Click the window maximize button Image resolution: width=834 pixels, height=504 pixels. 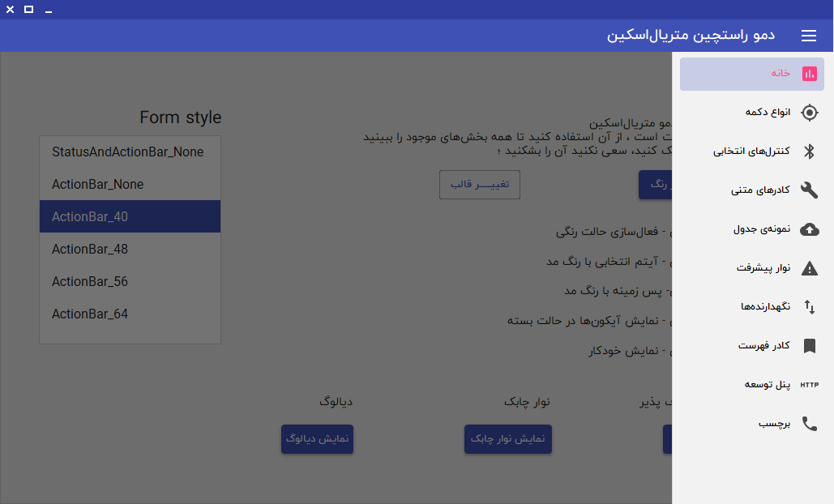point(28,10)
